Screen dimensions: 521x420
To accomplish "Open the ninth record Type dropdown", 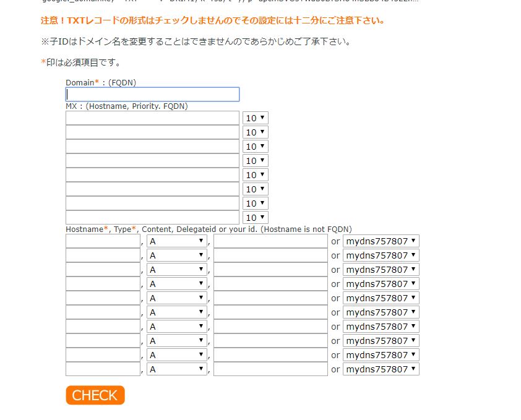I will (x=177, y=355).
